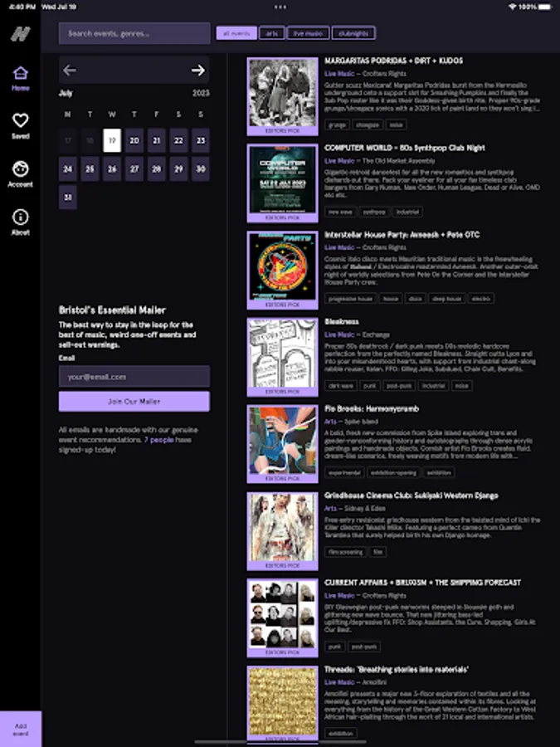Go to previous month arrow

tap(70, 71)
